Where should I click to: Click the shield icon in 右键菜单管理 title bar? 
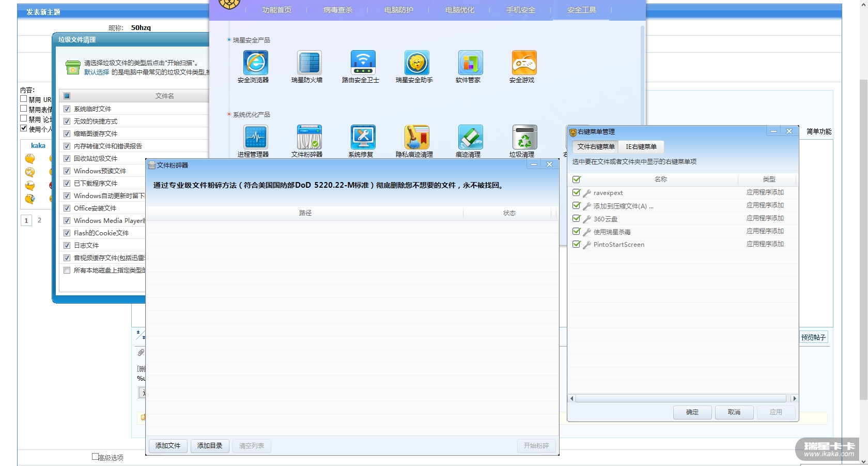click(x=573, y=132)
